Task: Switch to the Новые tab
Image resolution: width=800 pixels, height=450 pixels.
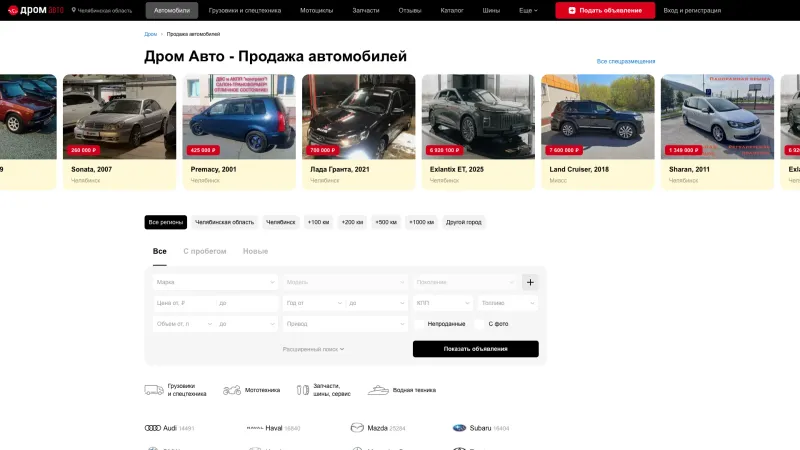Action: [255, 252]
